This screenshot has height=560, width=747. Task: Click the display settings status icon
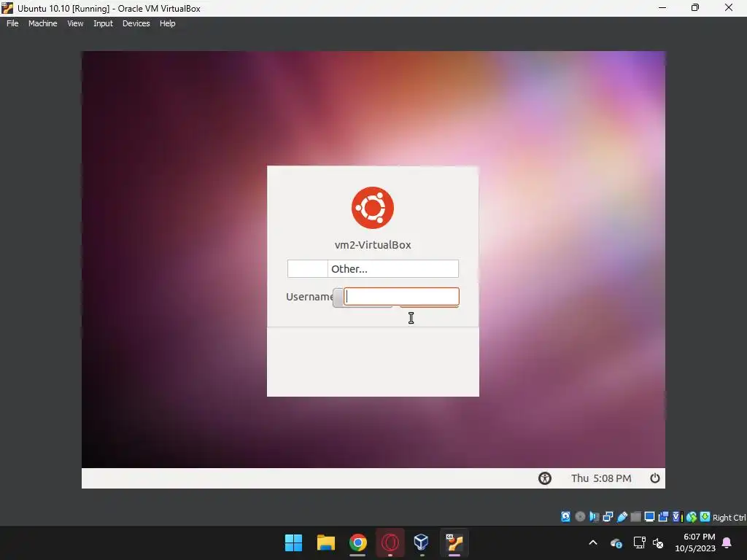pos(649,517)
